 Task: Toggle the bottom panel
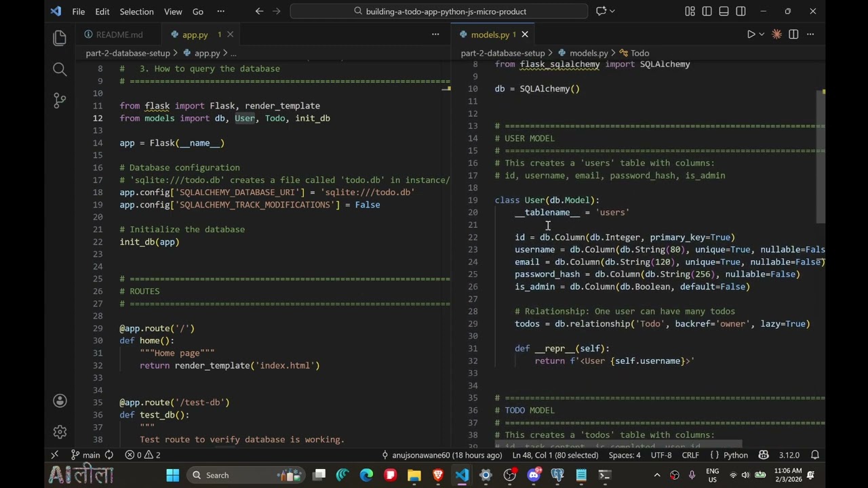tap(724, 12)
